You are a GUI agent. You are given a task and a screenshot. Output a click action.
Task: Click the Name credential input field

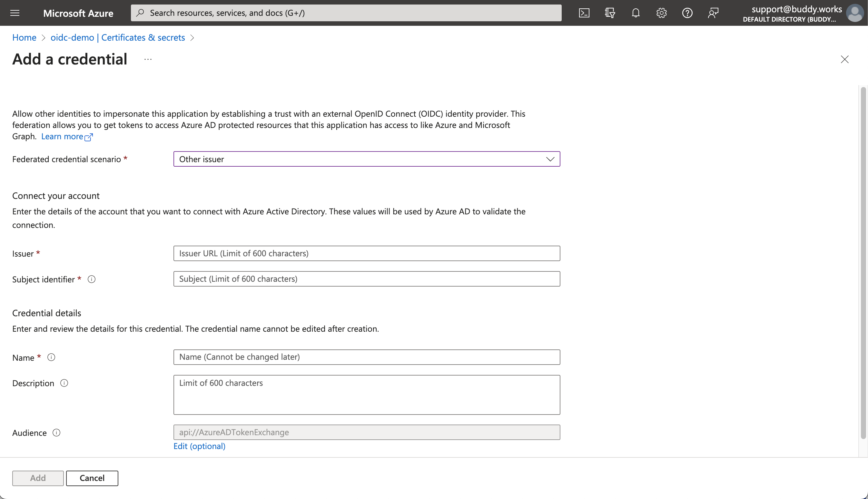pos(367,357)
